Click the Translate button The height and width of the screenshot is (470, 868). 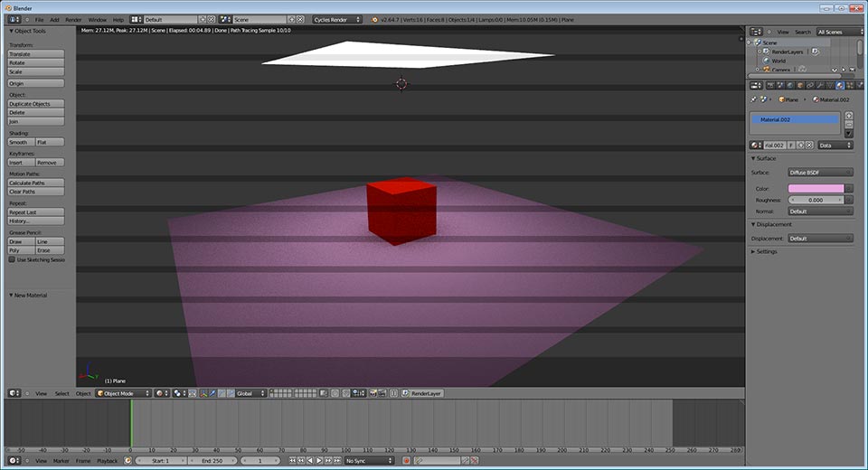pos(36,54)
